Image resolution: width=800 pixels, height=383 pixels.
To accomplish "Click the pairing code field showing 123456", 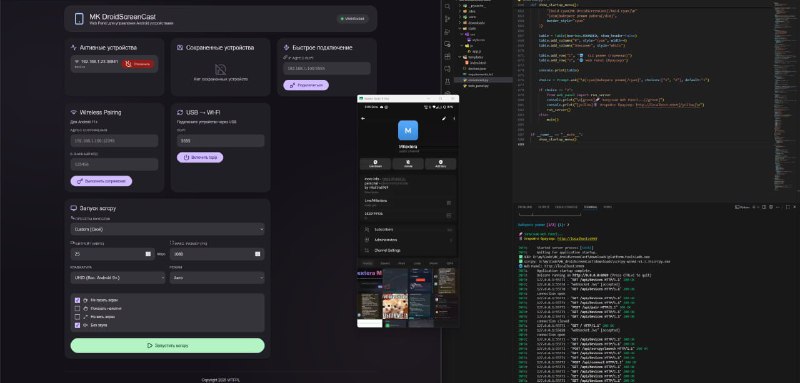I will pos(114,164).
